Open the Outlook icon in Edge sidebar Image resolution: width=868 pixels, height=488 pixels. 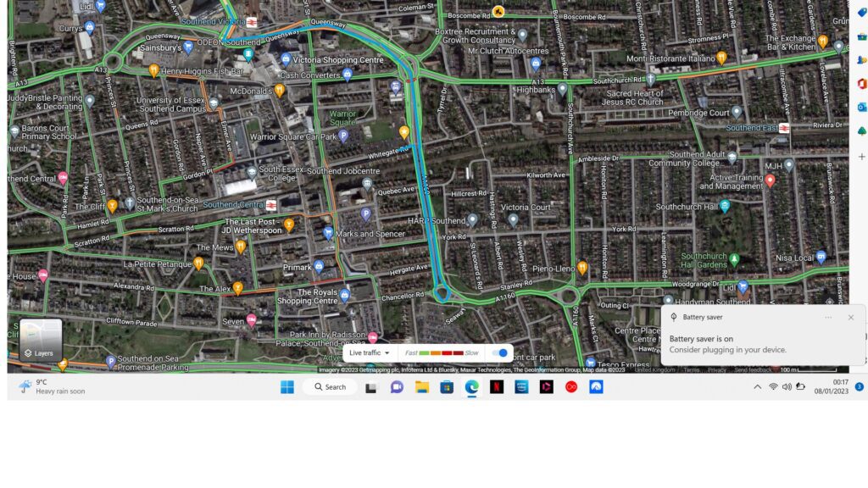coord(861,107)
